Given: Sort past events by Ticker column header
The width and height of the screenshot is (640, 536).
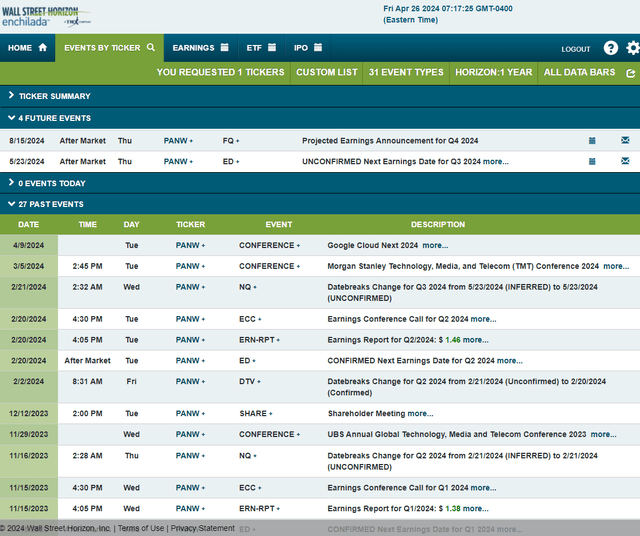Looking at the screenshot, I should tap(191, 225).
